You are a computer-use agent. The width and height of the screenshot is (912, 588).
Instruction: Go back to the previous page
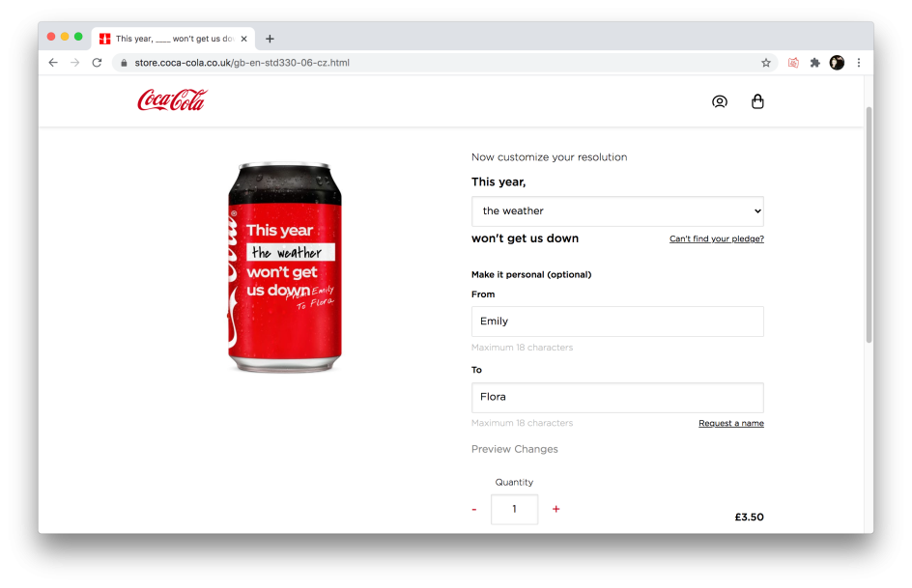(x=53, y=63)
